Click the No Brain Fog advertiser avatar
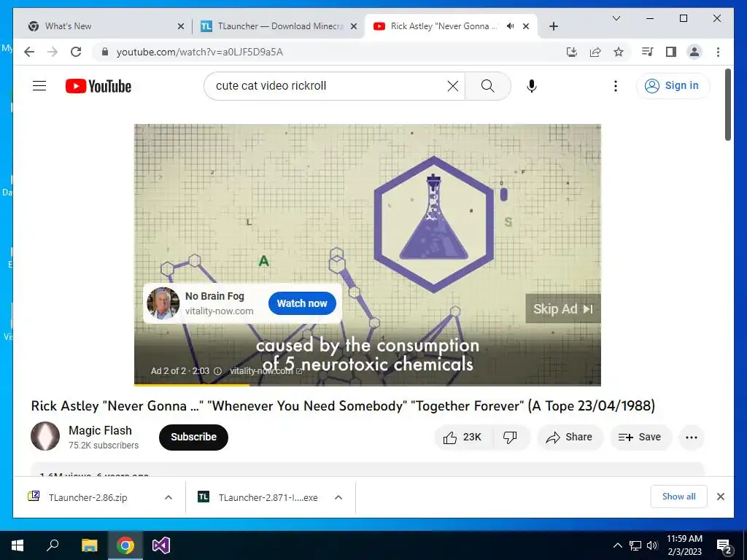The height and width of the screenshot is (560, 747). click(x=163, y=303)
